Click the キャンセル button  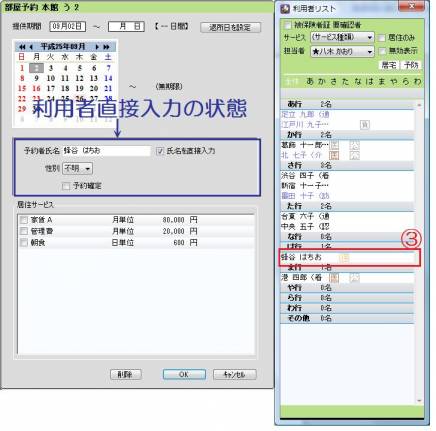point(235,374)
